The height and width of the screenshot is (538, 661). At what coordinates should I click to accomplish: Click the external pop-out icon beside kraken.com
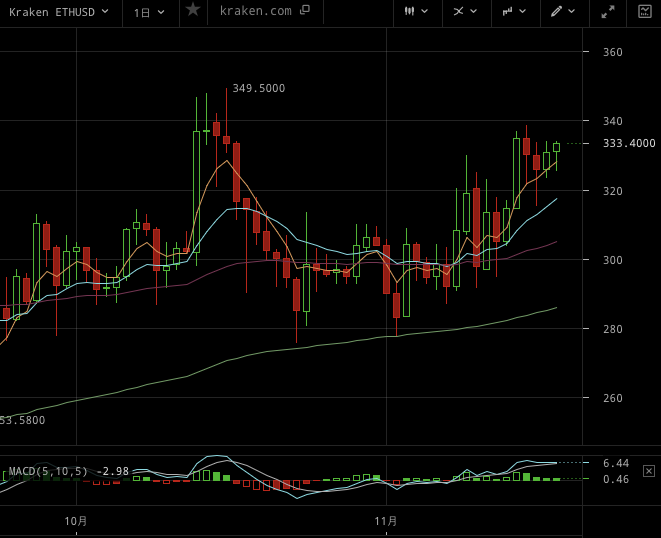(305, 10)
